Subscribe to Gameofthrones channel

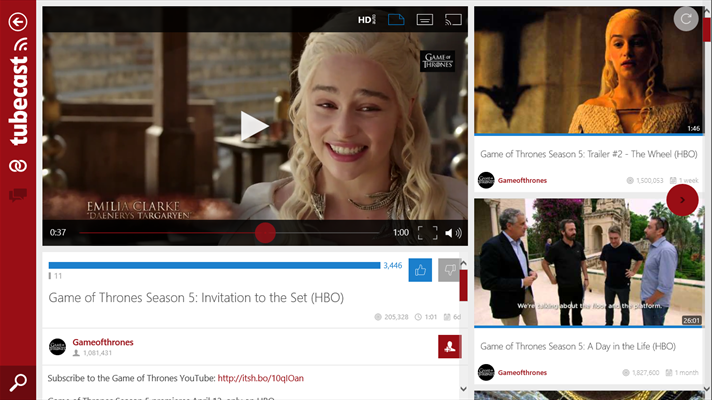point(450,346)
